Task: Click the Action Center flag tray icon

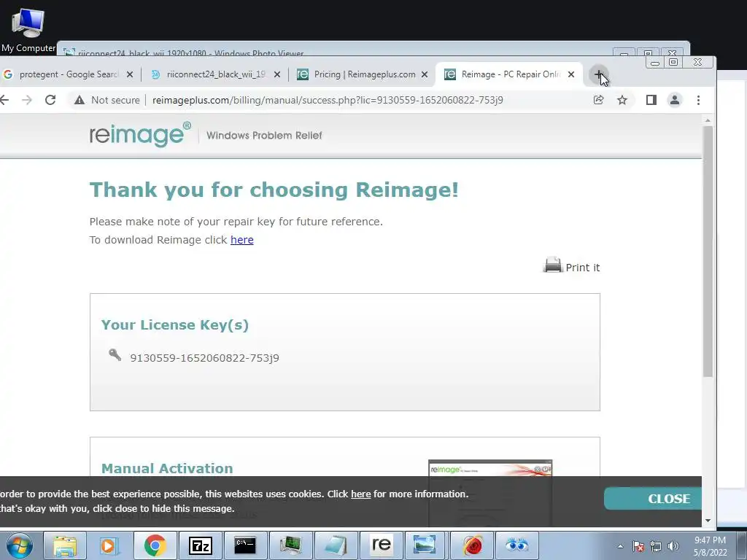Action: pos(638,547)
